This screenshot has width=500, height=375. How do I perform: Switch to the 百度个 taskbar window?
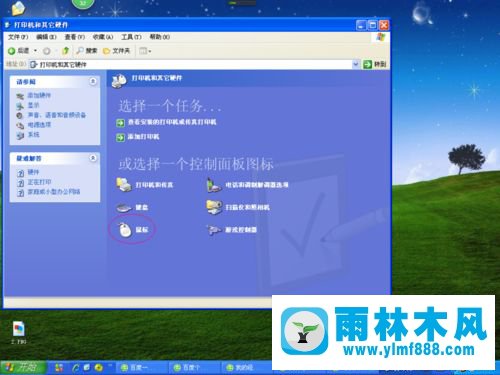(194, 367)
